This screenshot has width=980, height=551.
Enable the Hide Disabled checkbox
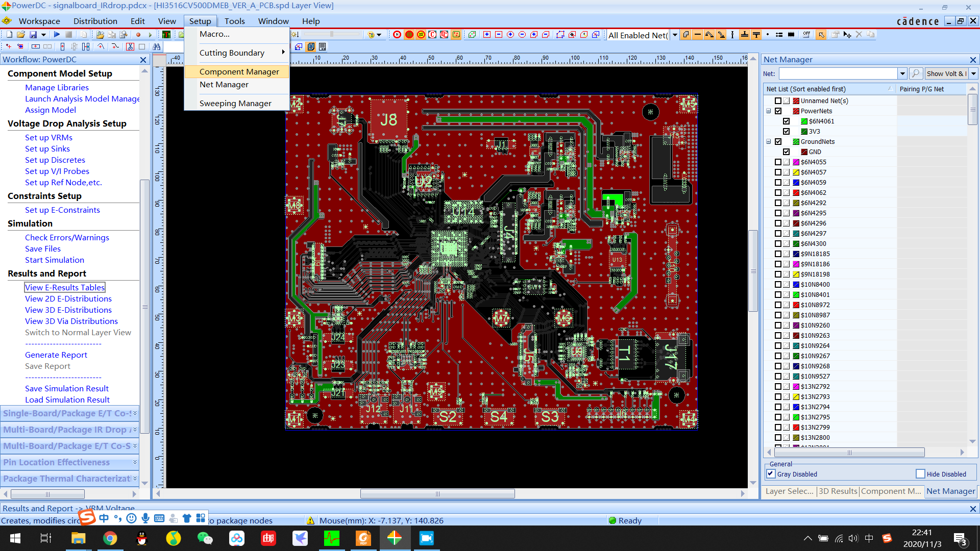[x=920, y=474]
